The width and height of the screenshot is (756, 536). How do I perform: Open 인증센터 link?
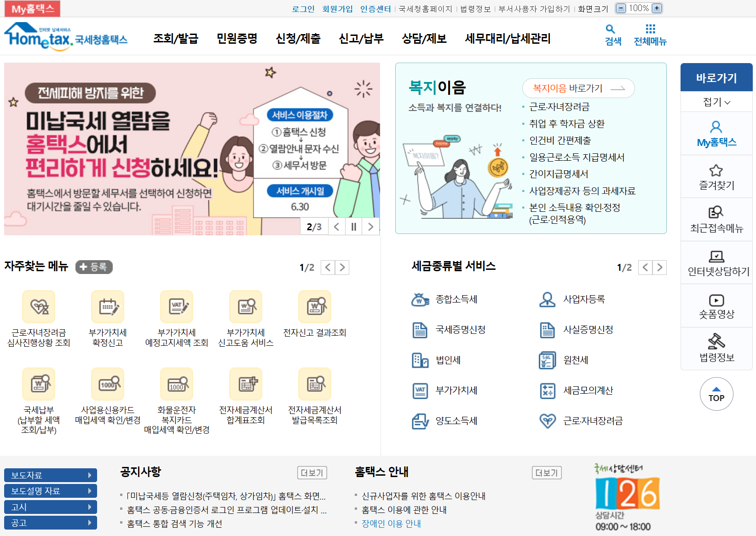[375, 9]
